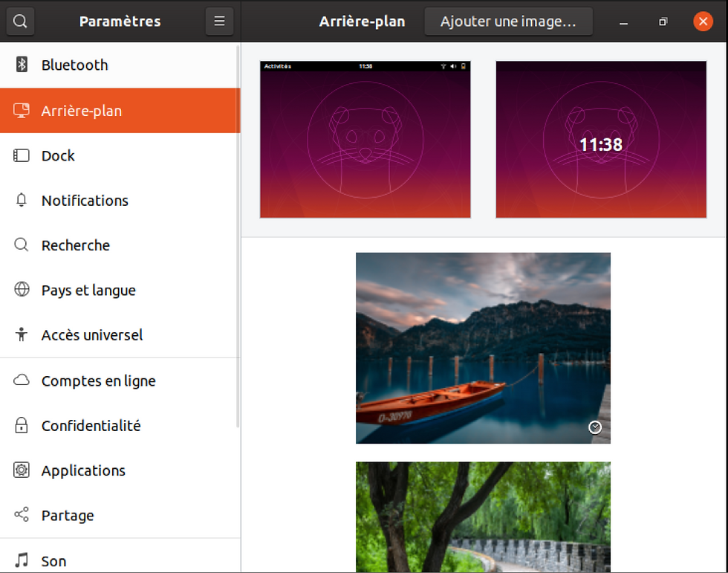Select the lock screen preview showing 11:38

pyautogui.click(x=601, y=139)
